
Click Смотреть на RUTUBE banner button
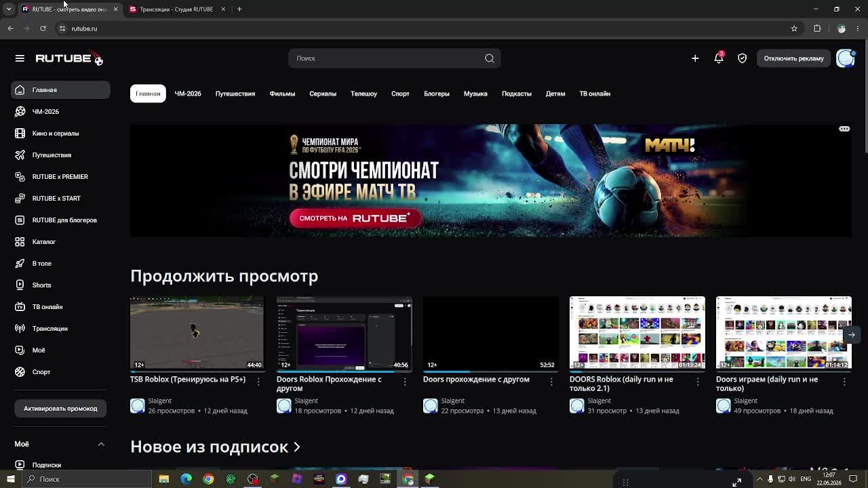(355, 218)
